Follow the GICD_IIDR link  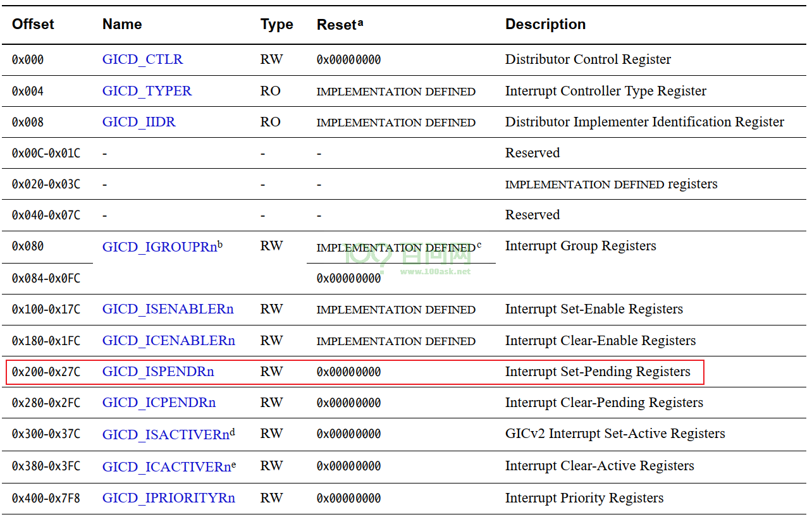click(x=138, y=122)
